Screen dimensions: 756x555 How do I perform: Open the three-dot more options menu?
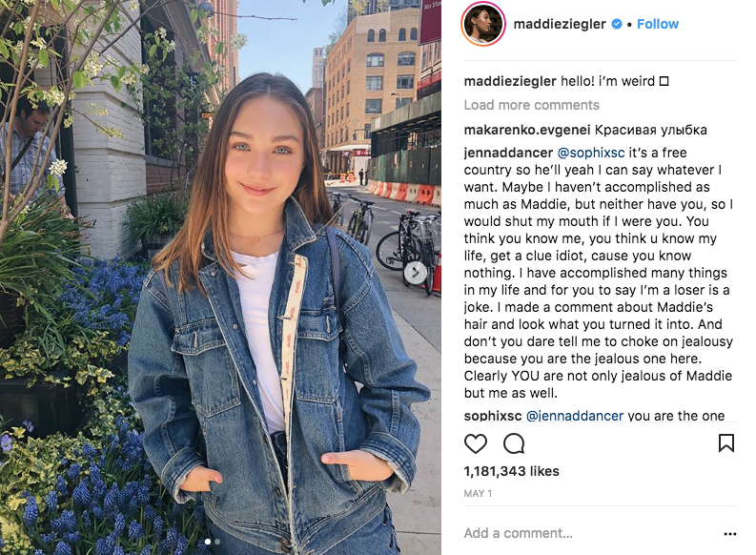pyautogui.click(x=730, y=534)
